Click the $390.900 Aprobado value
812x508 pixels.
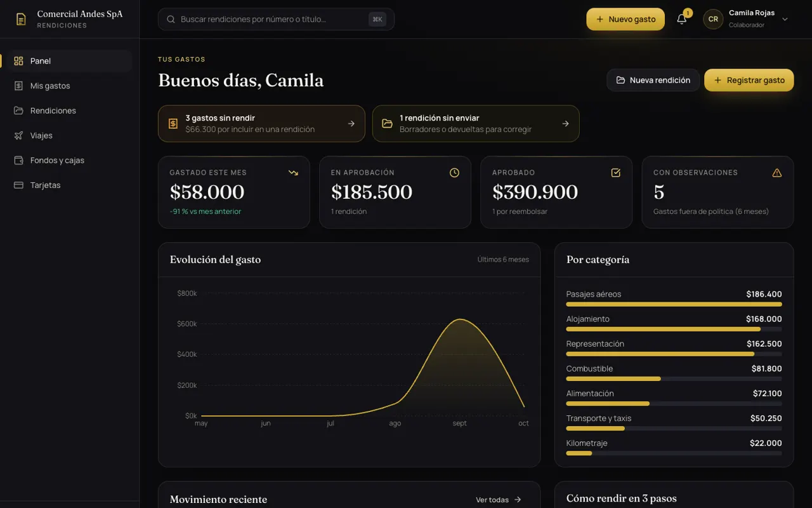click(x=535, y=192)
